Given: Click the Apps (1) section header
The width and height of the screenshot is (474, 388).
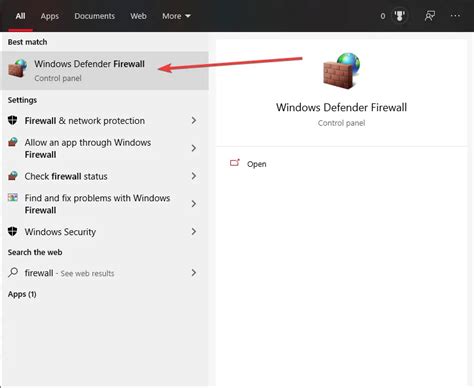Looking at the screenshot, I should tap(22, 294).
